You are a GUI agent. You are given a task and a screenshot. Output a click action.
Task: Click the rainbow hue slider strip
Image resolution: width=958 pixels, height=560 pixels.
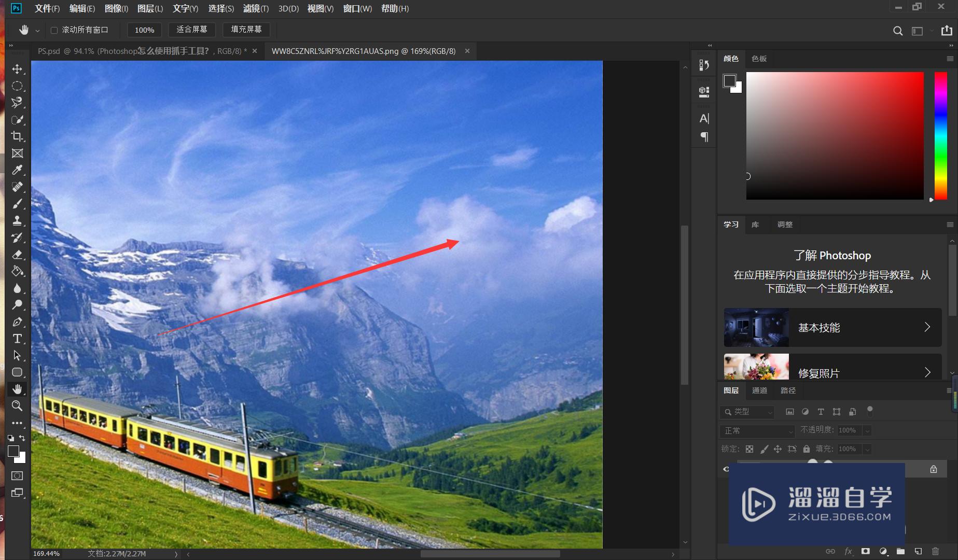(x=940, y=136)
